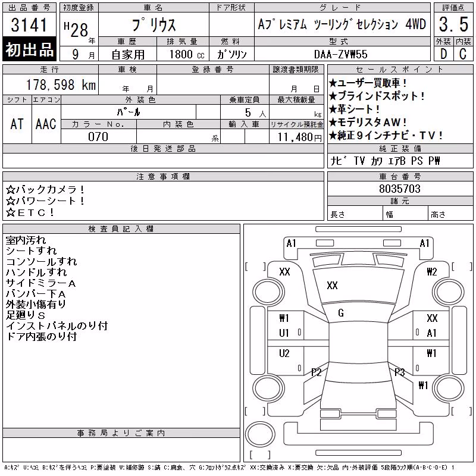Select the spare tire circle icon
The image size is (476, 476).
click(x=260, y=434)
